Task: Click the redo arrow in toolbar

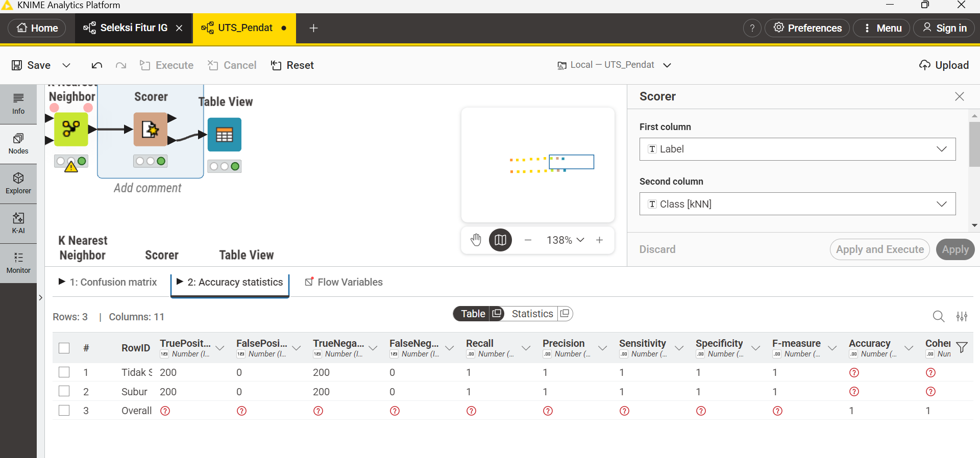Action: (121, 65)
